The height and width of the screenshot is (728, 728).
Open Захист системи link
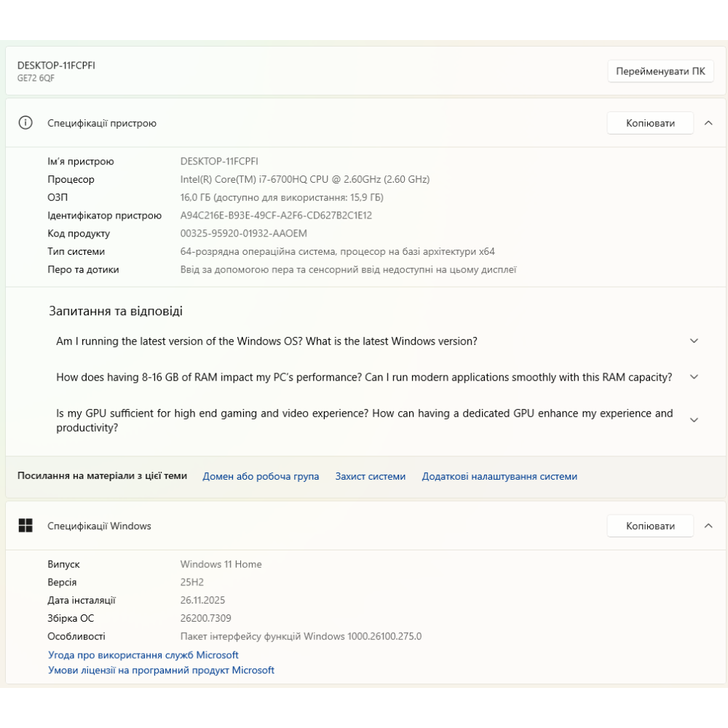370,476
